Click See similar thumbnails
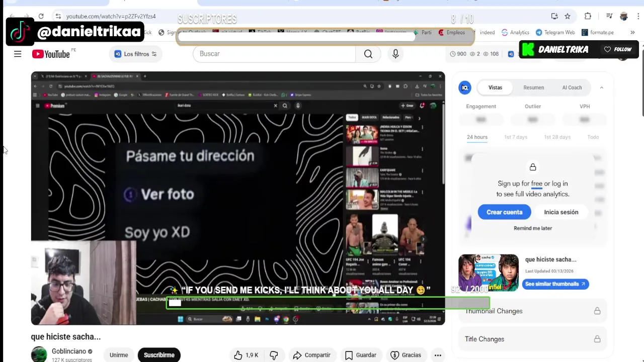Image resolution: width=644 pixels, height=362 pixels. click(555, 284)
